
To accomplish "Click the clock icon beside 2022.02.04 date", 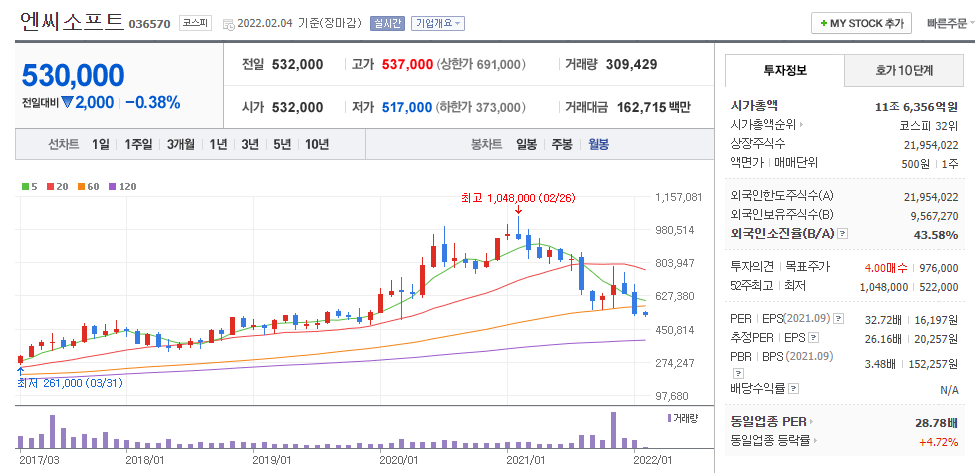I will (228, 25).
